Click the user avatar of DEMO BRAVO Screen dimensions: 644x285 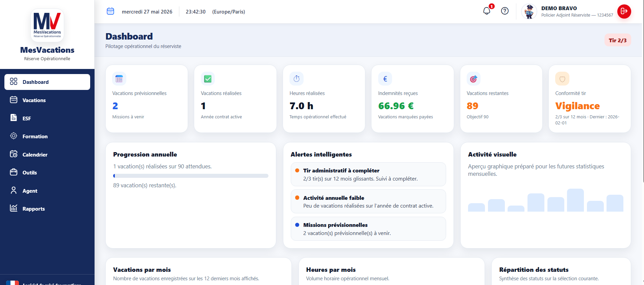[x=529, y=11]
